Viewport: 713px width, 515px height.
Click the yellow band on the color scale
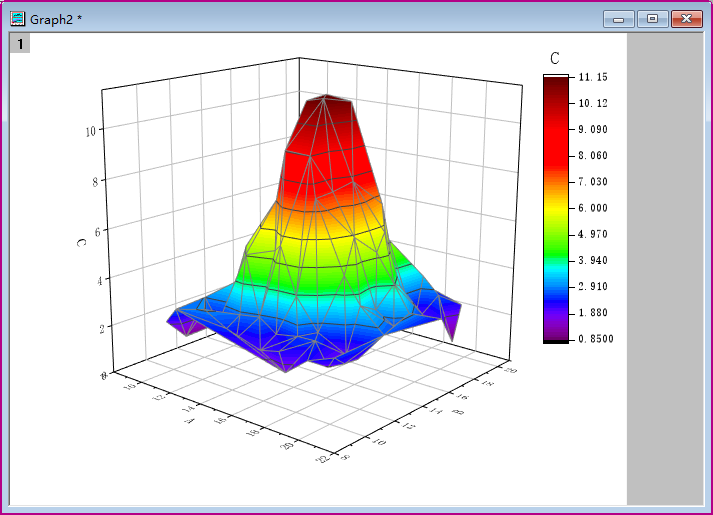(555, 207)
